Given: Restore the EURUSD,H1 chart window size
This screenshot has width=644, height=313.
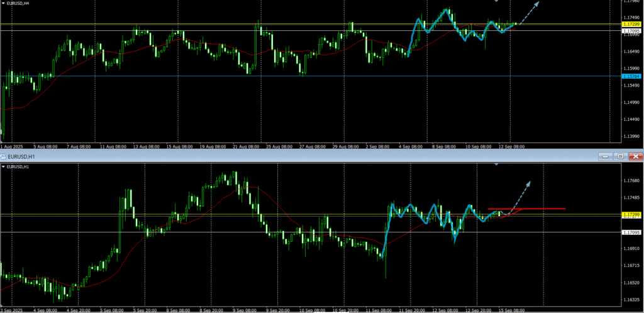Looking at the screenshot, I should point(620,156).
